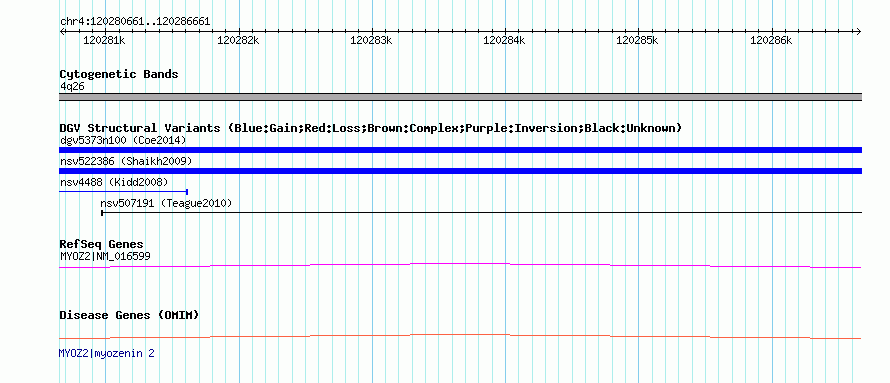Image resolution: width=890 pixels, height=383 pixels.
Task: Click the 120285k ruler tick label
Action: click(637, 40)
